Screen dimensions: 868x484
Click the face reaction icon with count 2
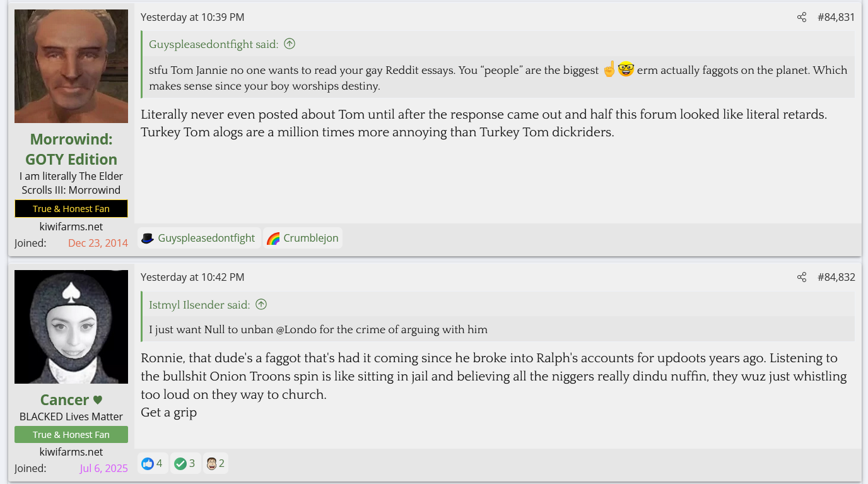pos(212,463)
